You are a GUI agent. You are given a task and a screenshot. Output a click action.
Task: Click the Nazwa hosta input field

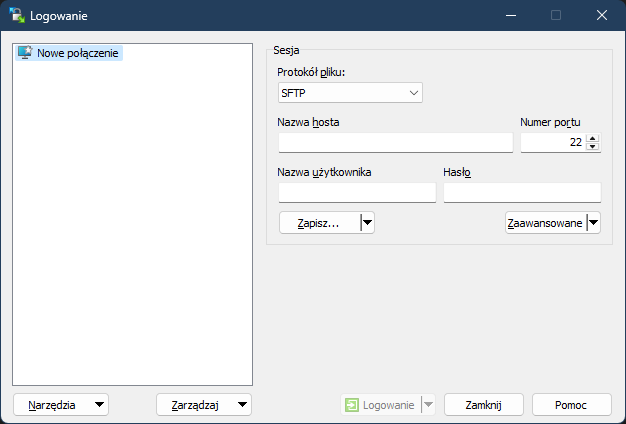pyautogui.click(x=395, y=143)
